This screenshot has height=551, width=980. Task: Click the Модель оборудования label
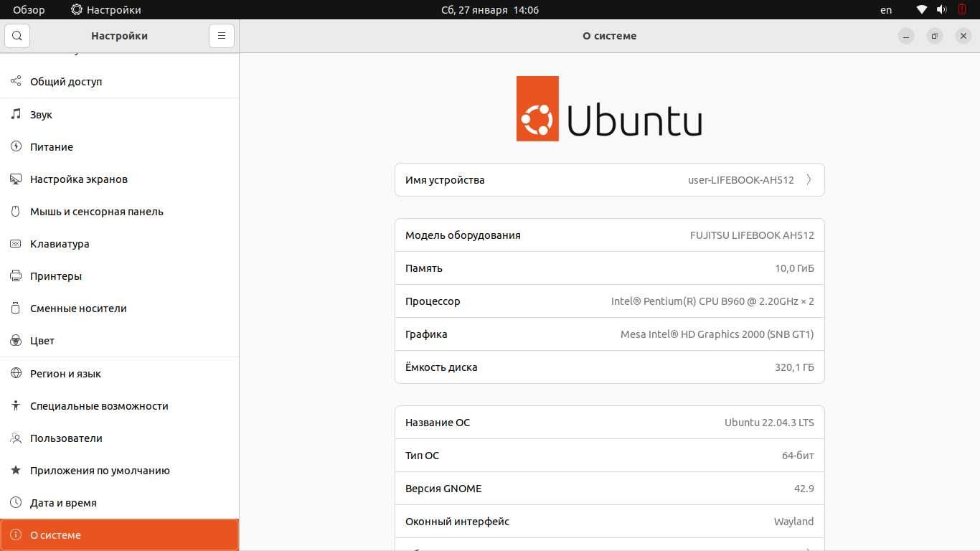click(x=463, y=235)
